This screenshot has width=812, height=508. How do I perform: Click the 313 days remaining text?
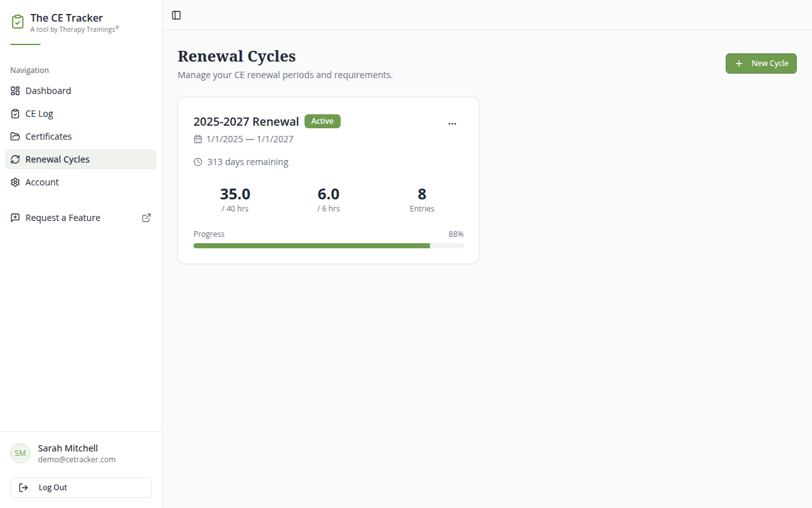248,162
